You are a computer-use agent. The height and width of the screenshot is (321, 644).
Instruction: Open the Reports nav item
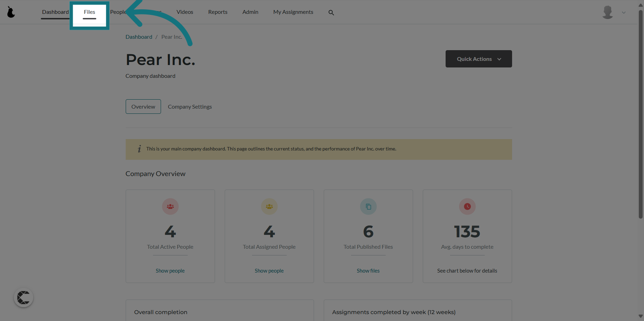(x=218, y=12)
